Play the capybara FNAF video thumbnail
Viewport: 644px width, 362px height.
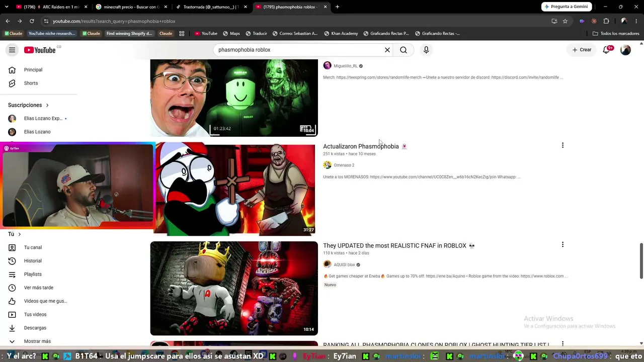[234, 288]
